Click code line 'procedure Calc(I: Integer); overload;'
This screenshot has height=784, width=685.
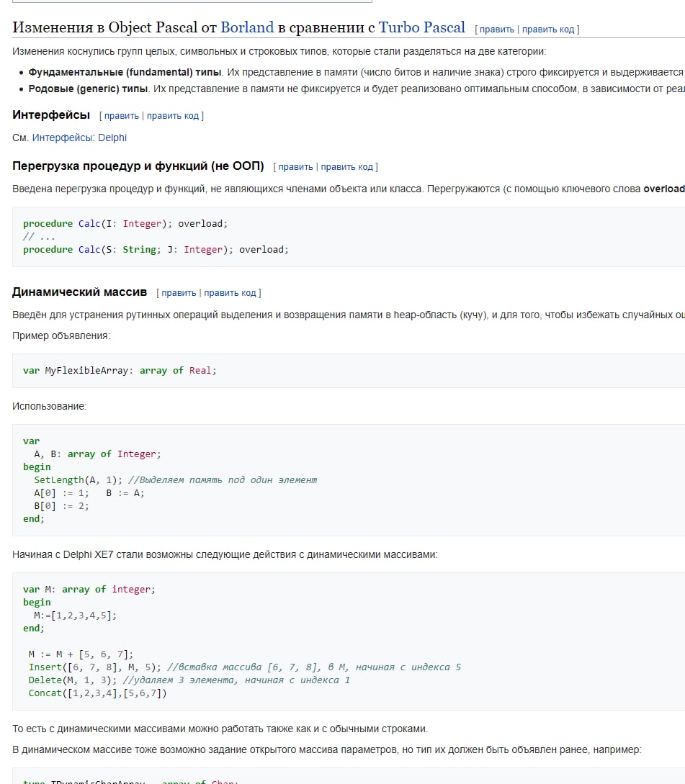[125, 224]
